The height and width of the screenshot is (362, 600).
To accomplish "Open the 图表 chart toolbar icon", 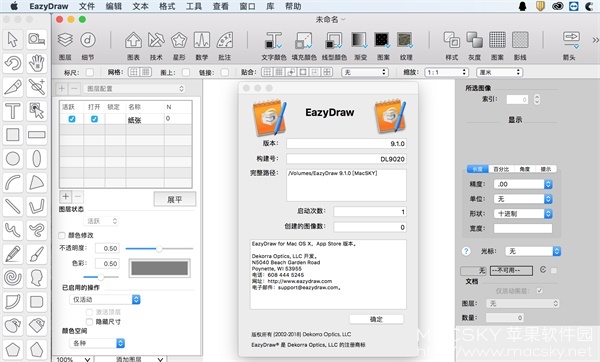I will pyautogui.click(x=133, y=46).
